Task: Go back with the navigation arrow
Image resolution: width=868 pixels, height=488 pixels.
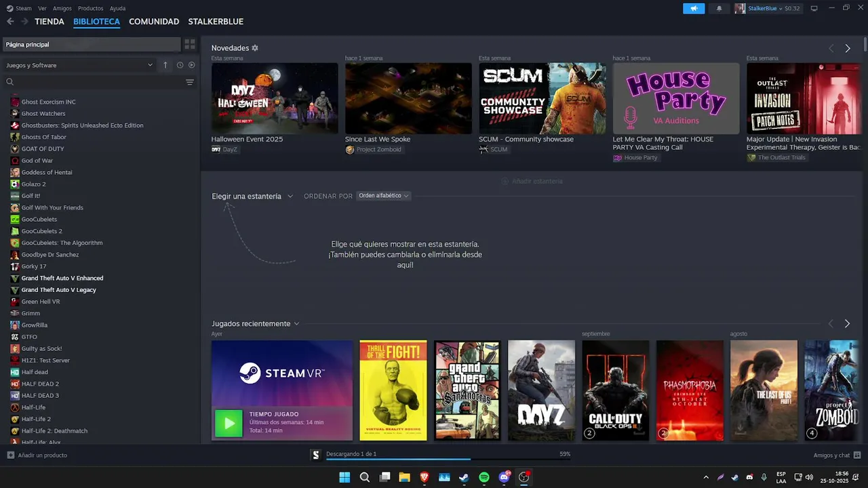Action: (x=10, y=22)
